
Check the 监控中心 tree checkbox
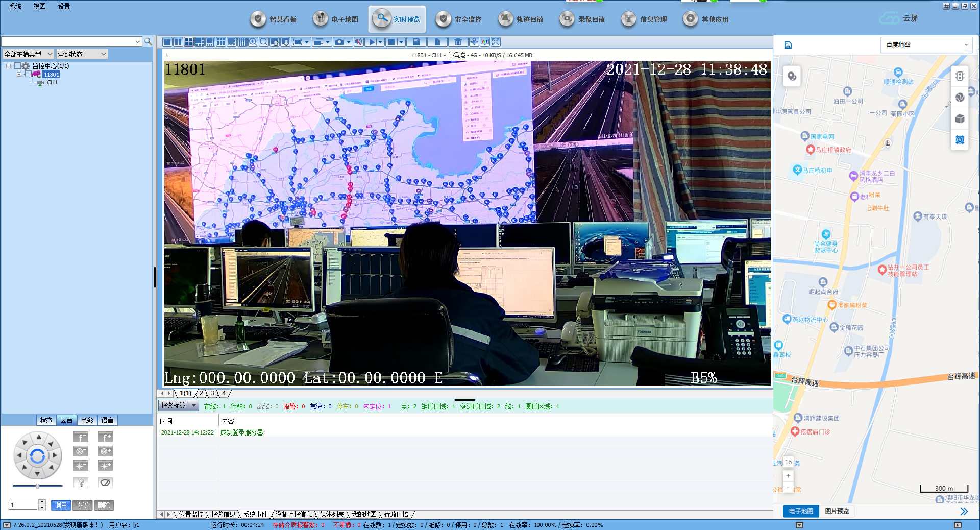18,66
